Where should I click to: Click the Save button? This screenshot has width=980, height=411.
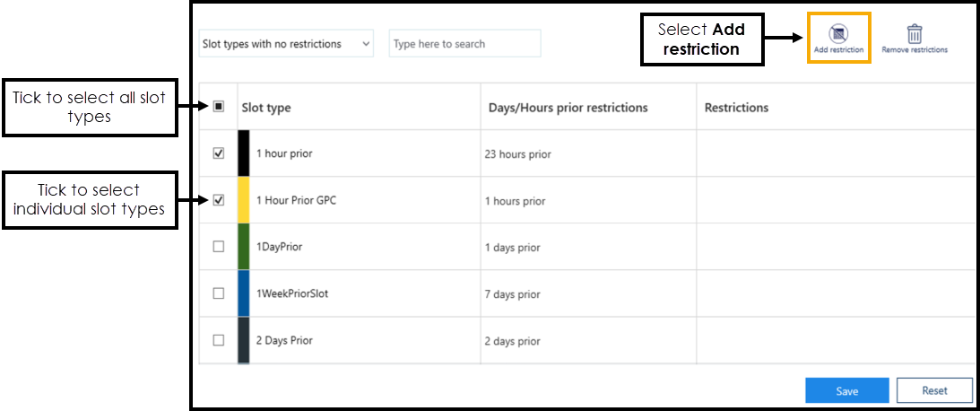click(846, 390)
